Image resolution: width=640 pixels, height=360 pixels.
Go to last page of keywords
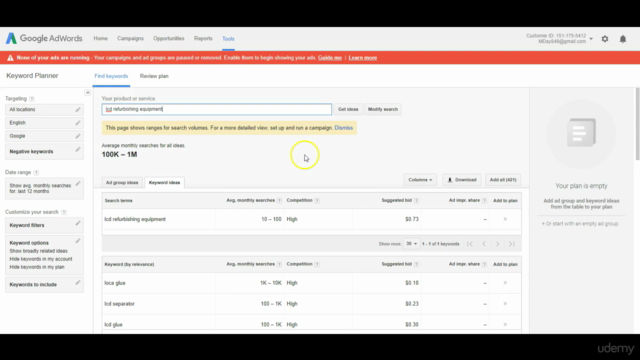pyautogui.click(x=511, y=244)
